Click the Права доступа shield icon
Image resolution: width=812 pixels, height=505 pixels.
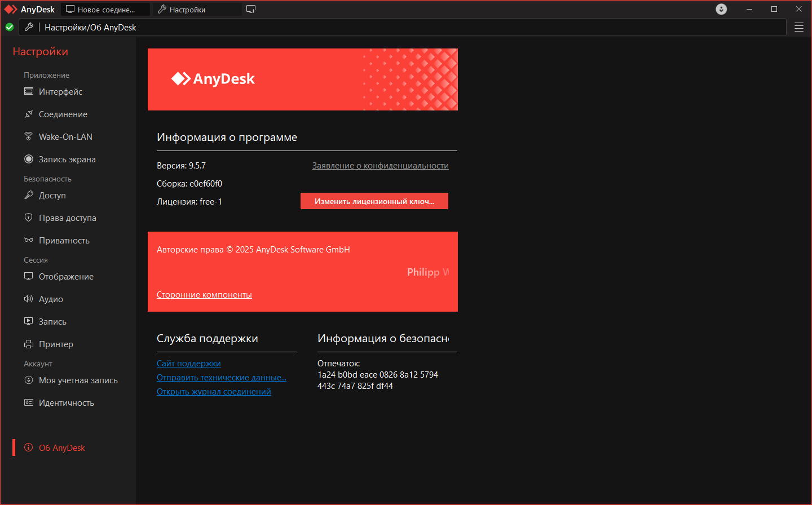tap(29, 218)
